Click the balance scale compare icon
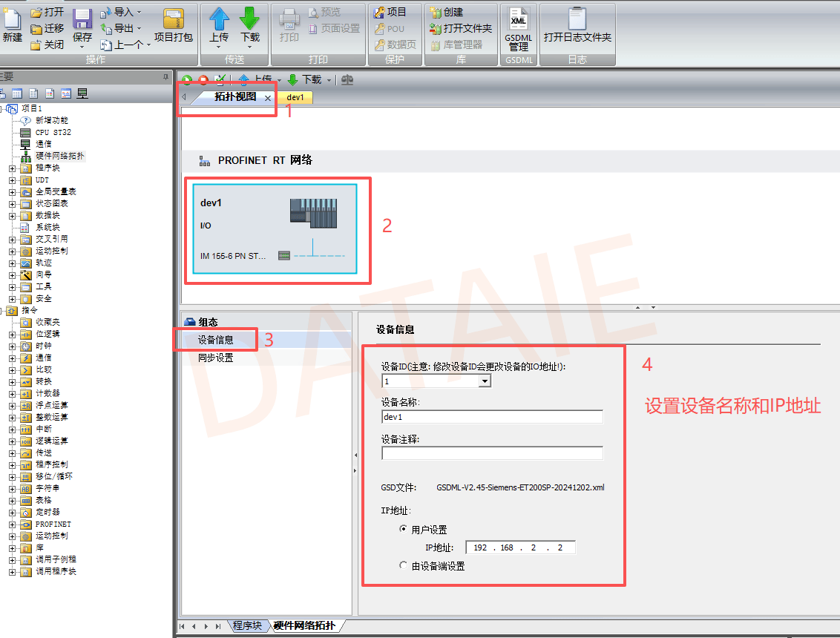840x638 pixels. coord(347,80)
